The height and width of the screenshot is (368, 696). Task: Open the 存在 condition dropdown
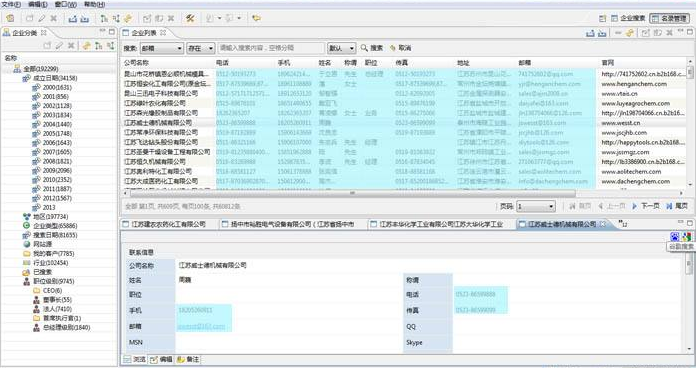click(x=201, y=48)
